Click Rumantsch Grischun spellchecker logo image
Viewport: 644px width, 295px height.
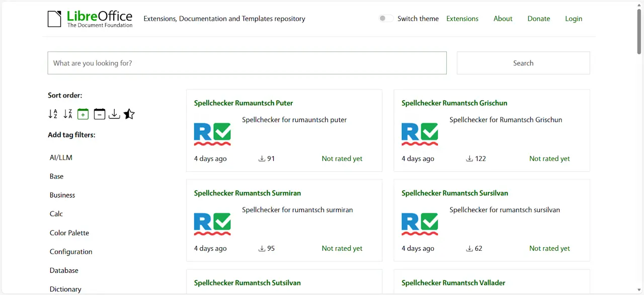point(420,134)
